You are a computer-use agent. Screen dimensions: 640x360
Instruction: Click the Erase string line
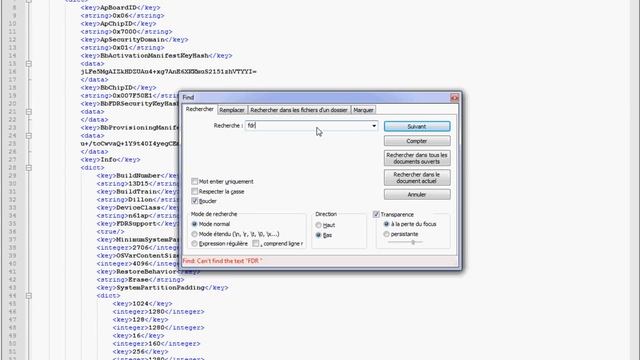click(140, 280)
